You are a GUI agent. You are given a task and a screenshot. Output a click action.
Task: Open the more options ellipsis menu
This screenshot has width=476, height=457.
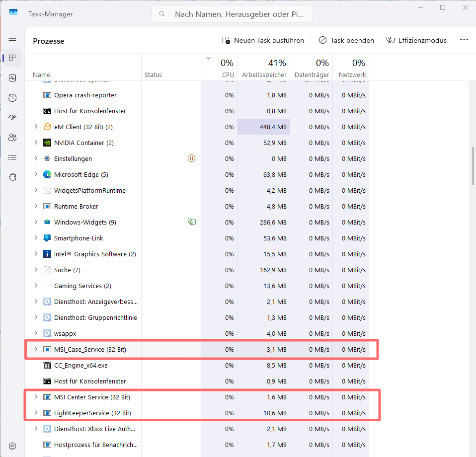pyautogui.click(x=464, y=40)
